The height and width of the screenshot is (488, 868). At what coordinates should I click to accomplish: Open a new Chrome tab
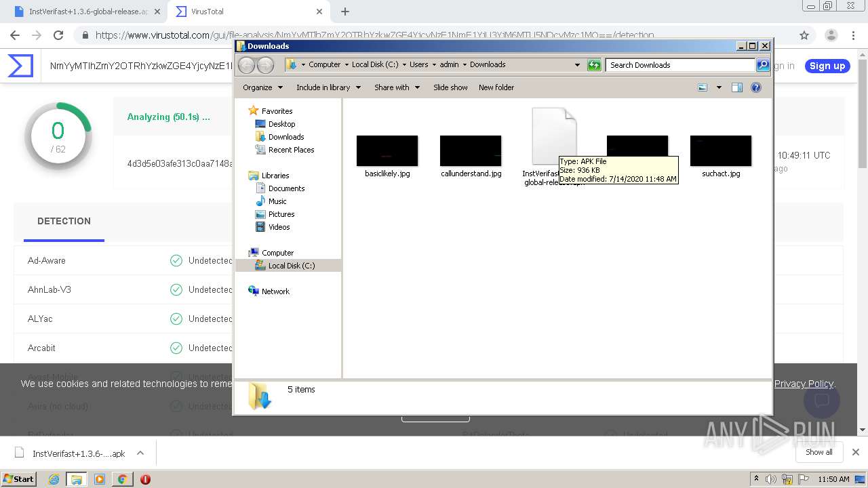coord(345,12)
